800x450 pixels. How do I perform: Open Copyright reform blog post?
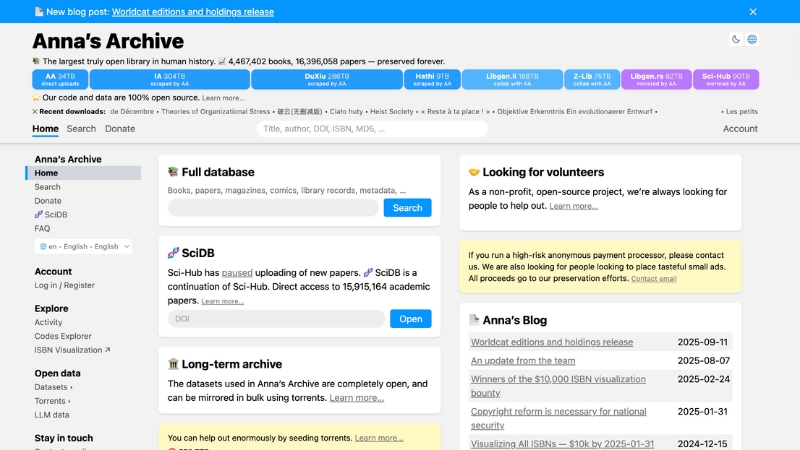(558, 418)
